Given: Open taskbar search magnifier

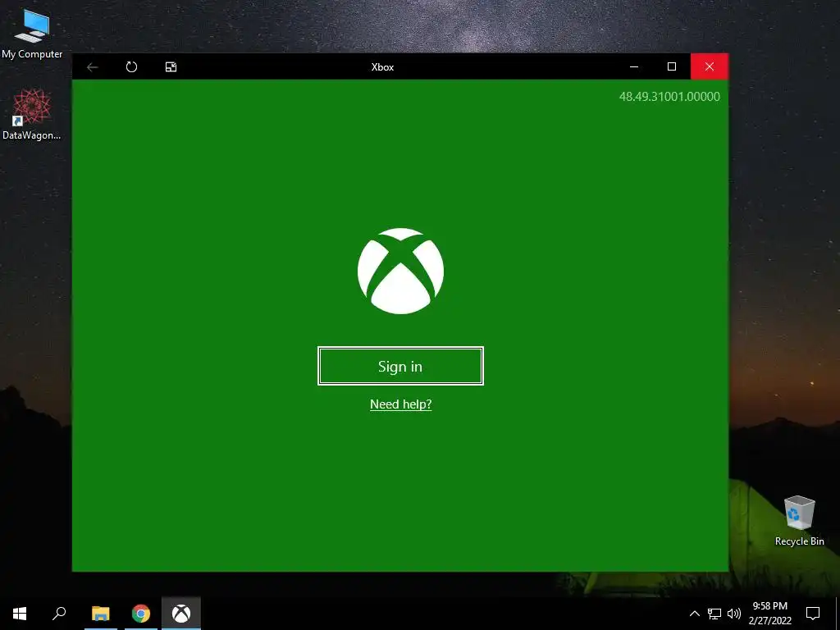Looking at the screenshot, I should click(59, 614).
